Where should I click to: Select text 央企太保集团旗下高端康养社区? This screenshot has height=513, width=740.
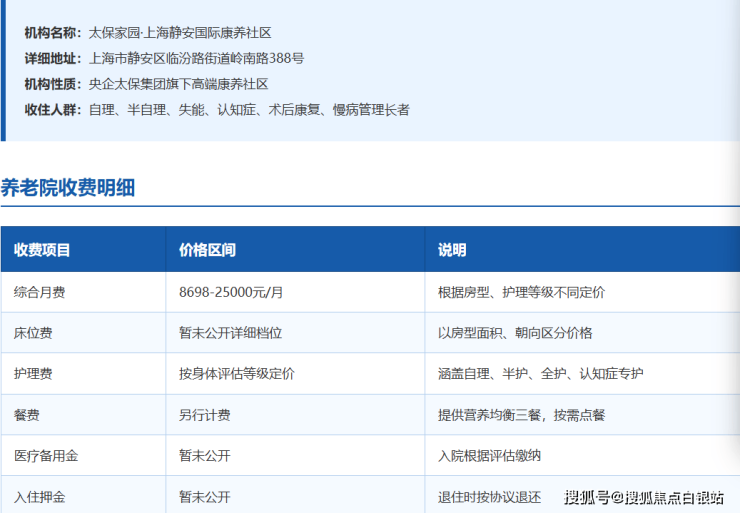point(178,84)
